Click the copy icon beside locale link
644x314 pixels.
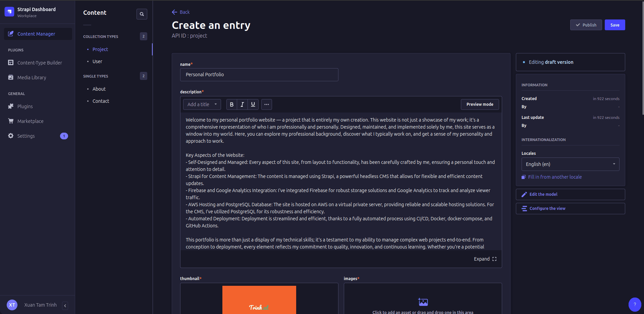(524, 177)
